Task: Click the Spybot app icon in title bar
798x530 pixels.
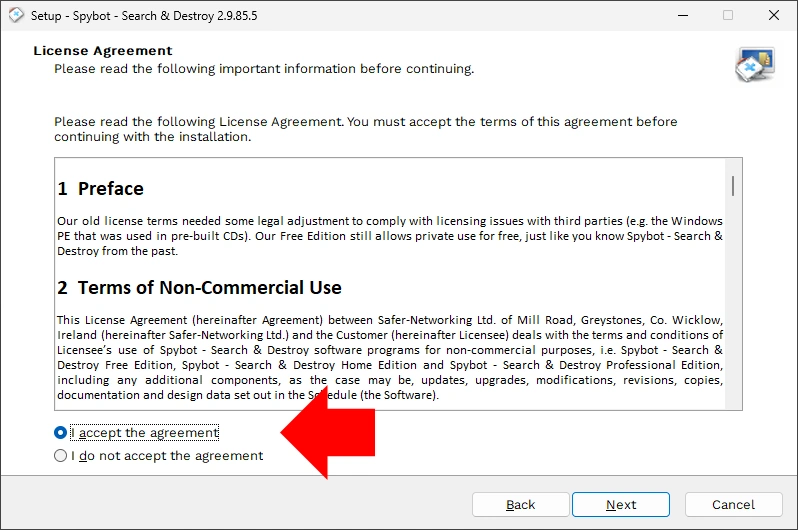Action: pyautogui.click(x=16, y=15)
